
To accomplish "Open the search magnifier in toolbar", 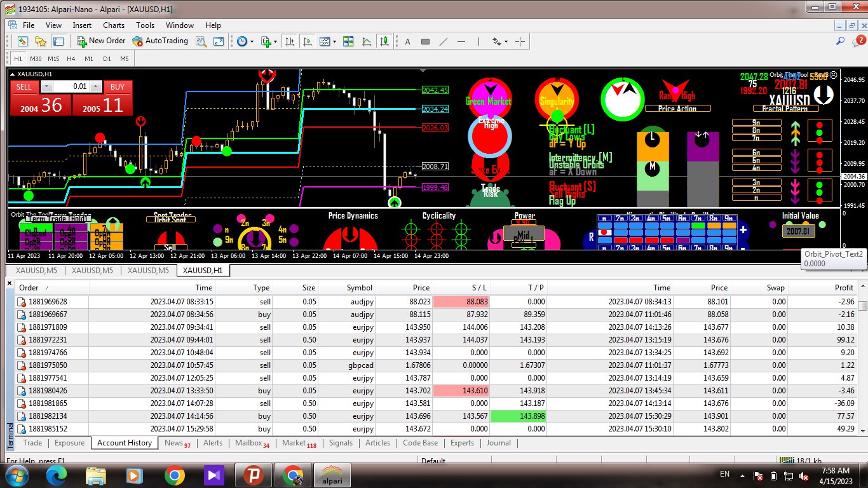I will [x=840, y=41].
